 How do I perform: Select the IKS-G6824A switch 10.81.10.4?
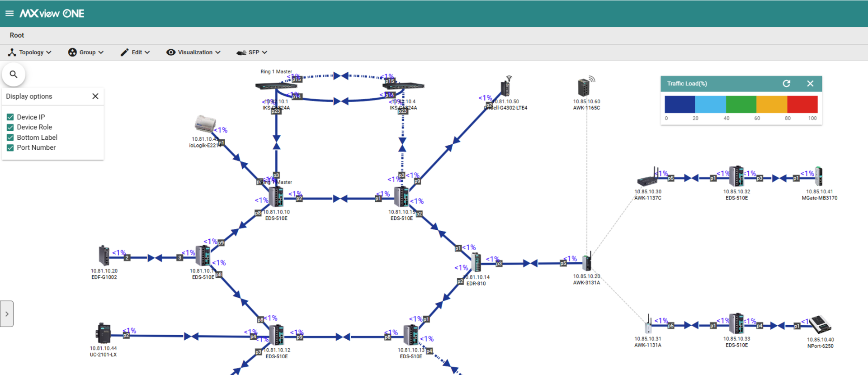pos(403,86)
